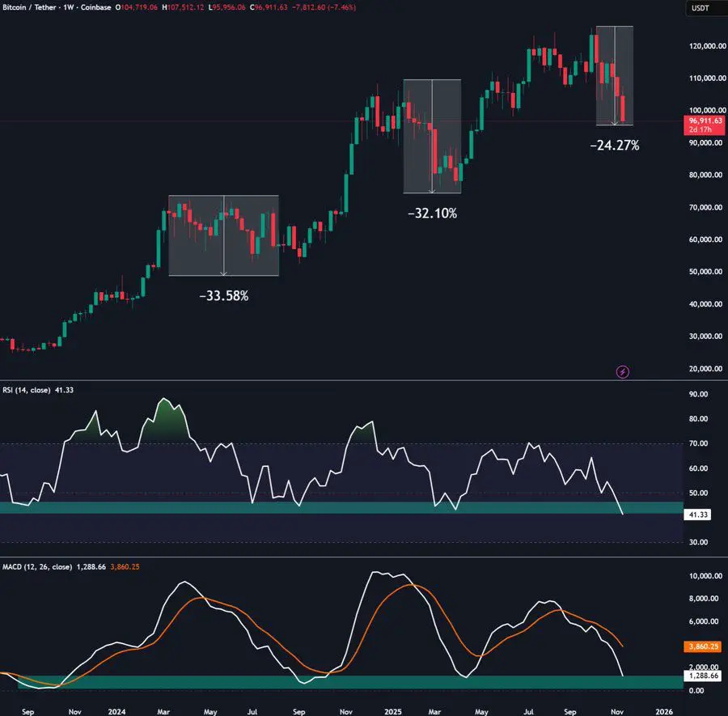Click the 40,000.00 price axis label

[705, 304]
